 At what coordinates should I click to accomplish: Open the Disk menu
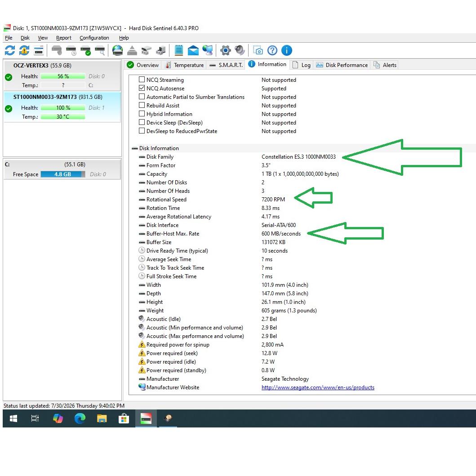25,38
